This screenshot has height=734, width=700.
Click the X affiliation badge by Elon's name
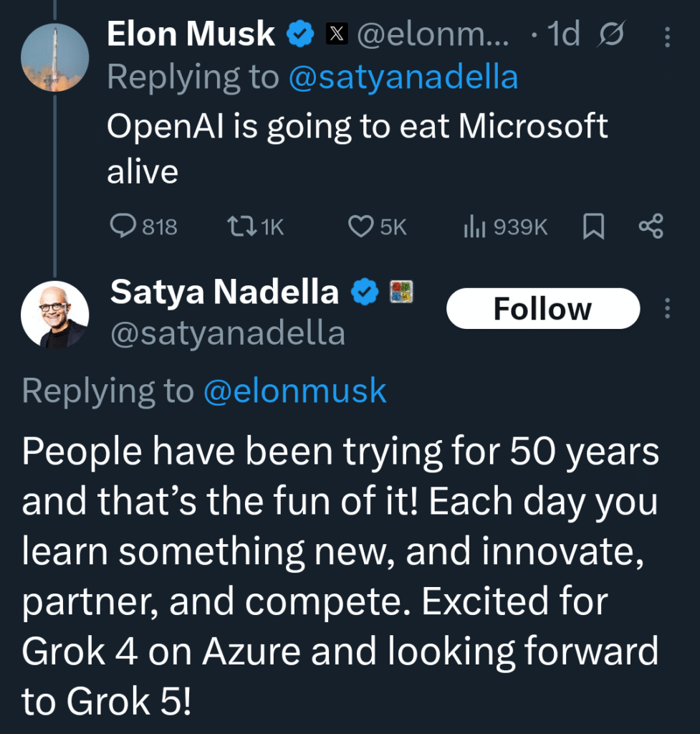337,34
